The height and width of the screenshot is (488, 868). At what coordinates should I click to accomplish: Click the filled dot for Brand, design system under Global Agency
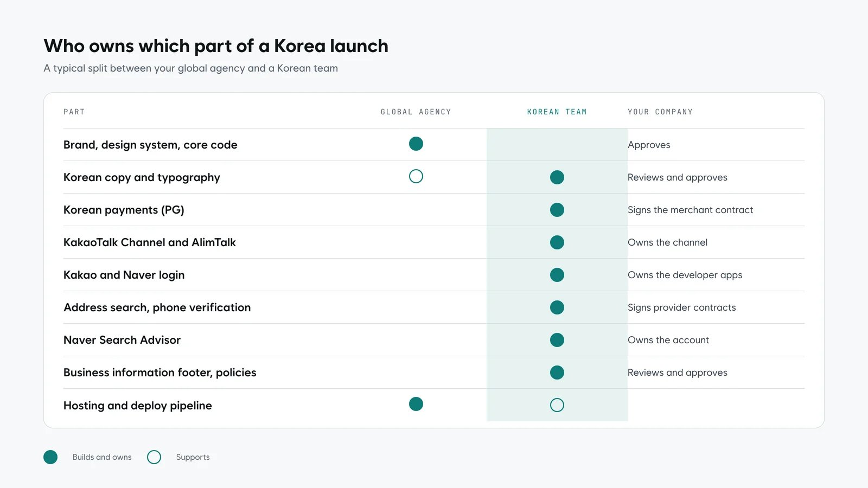pyautogui.click(x=416, y=144)
